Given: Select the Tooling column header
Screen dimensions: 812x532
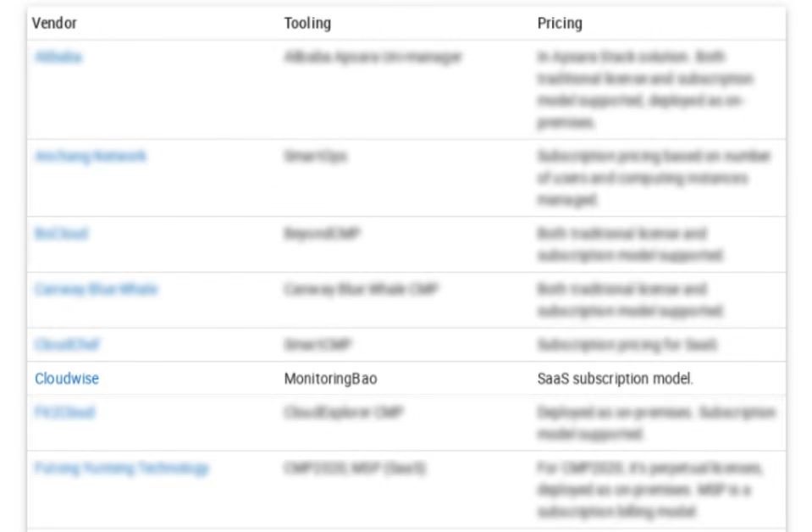Looking at the screenshot, I should 307,24.
